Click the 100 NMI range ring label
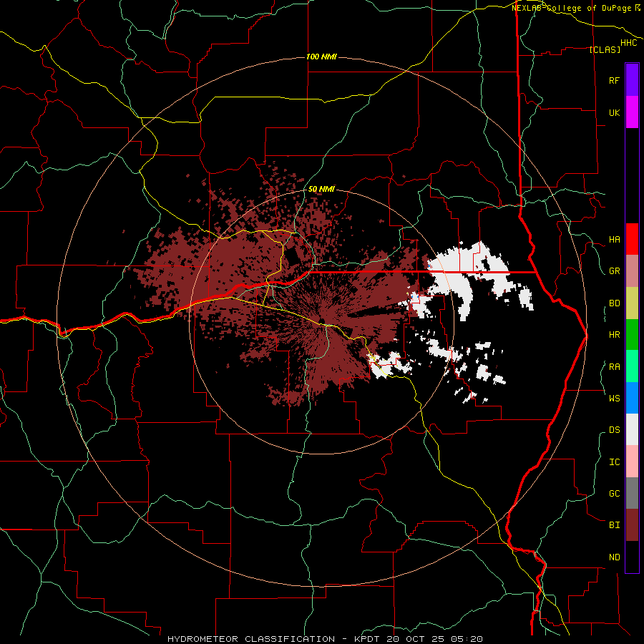Viewport: 644px width, 644px height. pyautogui.click(x=321, y=57)
